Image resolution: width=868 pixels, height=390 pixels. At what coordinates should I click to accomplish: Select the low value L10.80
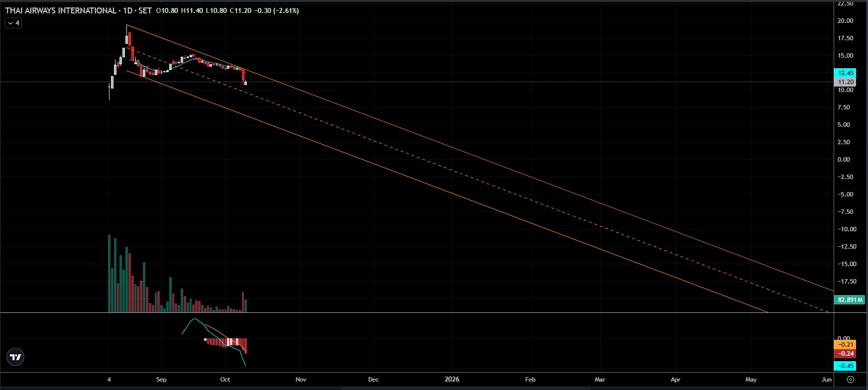pos(216,10)
